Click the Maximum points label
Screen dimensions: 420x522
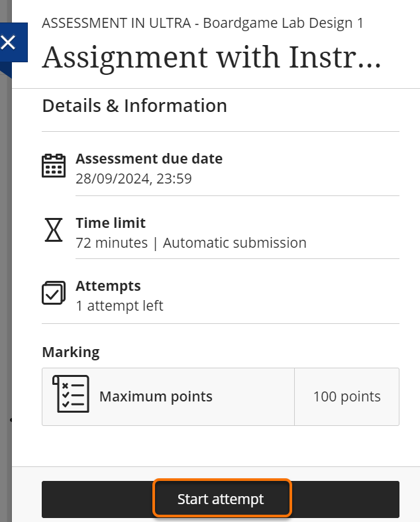click(x=156, y=397)
